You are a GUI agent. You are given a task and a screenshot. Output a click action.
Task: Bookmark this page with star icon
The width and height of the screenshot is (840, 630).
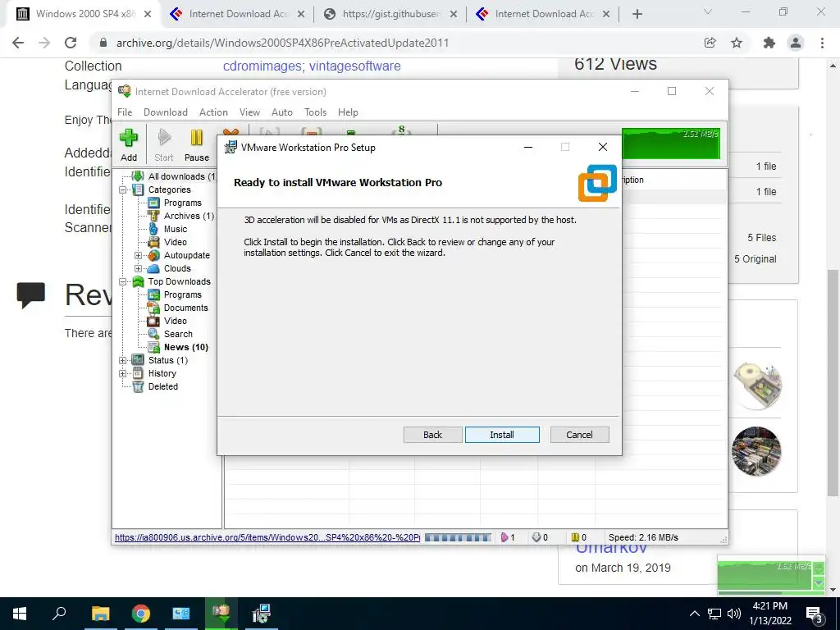pyautogui.click(x=737, y=43)
